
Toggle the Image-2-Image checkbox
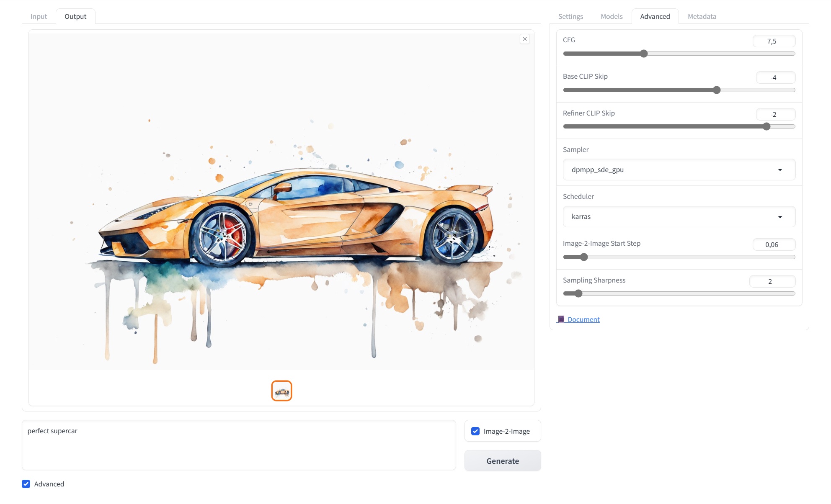click(x=475, y=431)
